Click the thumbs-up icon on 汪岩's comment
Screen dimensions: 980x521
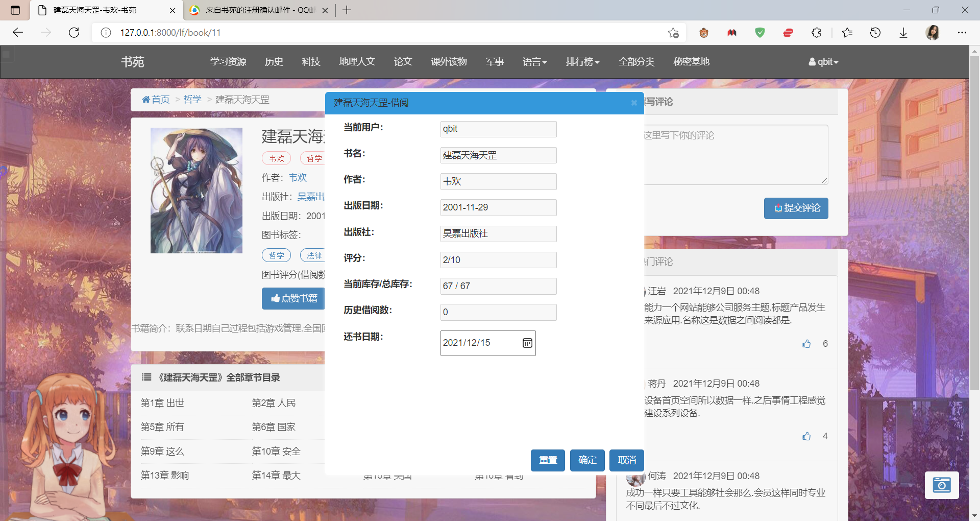pyautogui.click(x=806, y=344)
